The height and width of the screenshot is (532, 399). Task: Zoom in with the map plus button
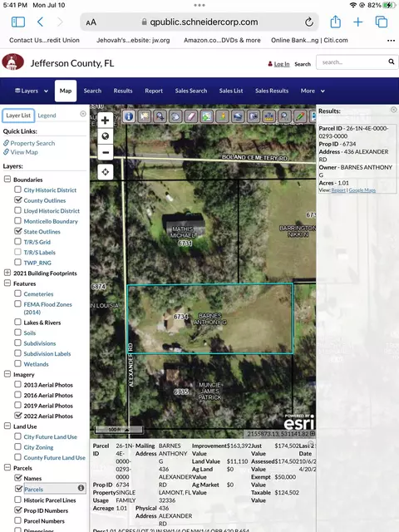[106, 120]
